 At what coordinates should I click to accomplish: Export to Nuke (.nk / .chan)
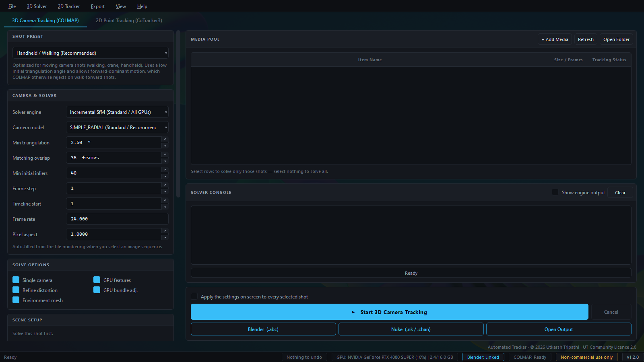coord(411,329)
